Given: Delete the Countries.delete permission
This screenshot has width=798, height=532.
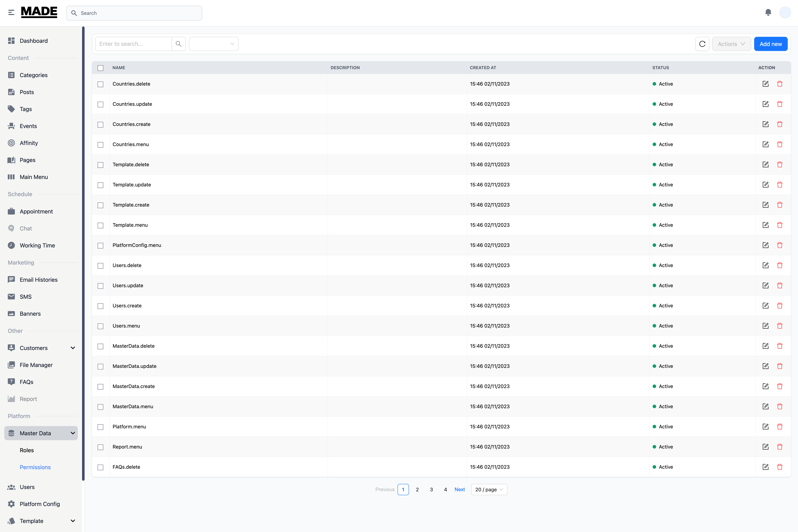Looking at the screenshot, I should coord(780,84).
